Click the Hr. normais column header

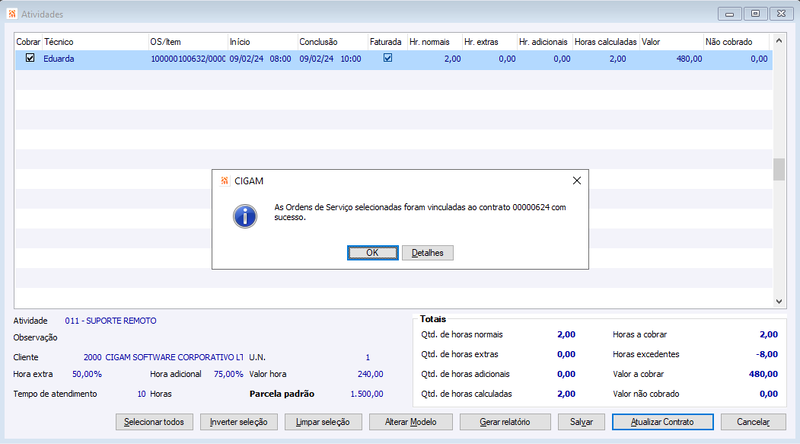click(x=435, y=42)
